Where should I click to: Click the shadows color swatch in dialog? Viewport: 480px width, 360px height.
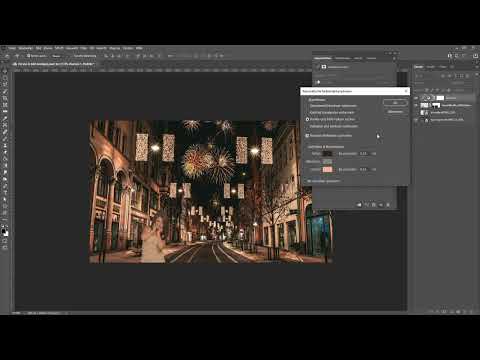pos(327,153)
